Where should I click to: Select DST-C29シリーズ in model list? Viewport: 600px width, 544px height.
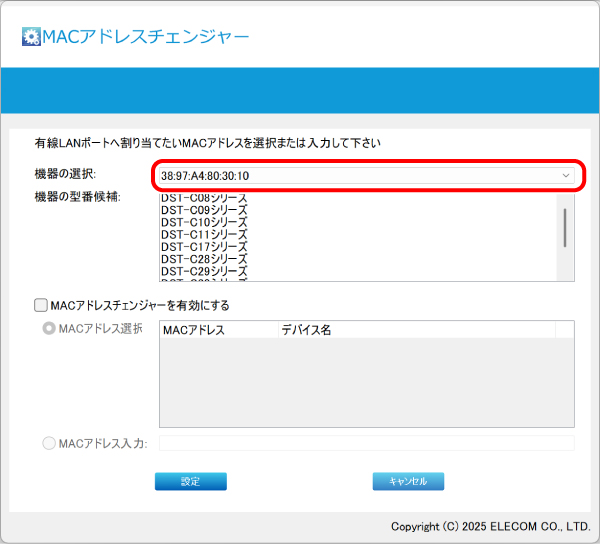click(x=204, y=271)
